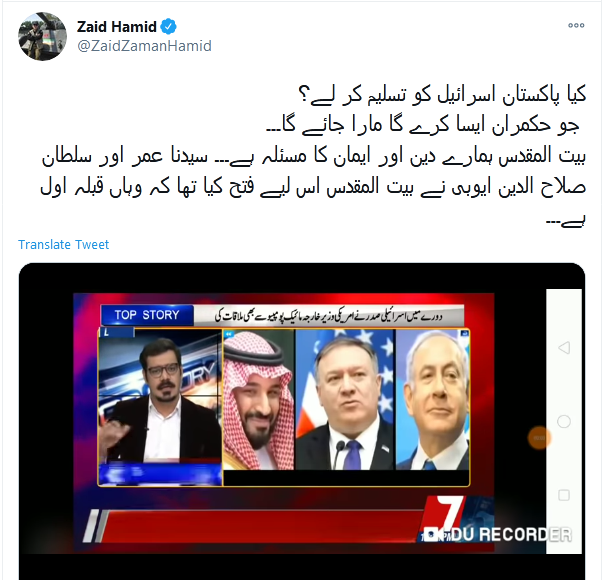Click the Zaid Hamid display name
The width and height of the screenshot is (606, 580).
pyautogui.click(x=116, y=27)
